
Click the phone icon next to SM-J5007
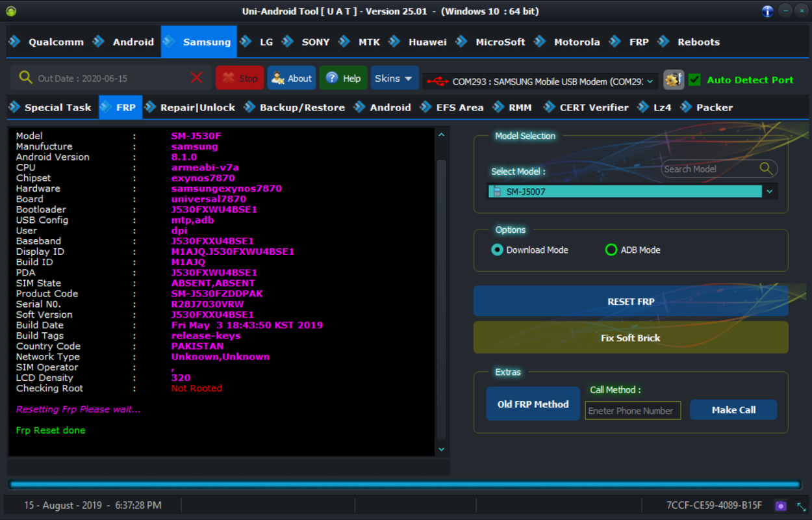pos(498,192)
